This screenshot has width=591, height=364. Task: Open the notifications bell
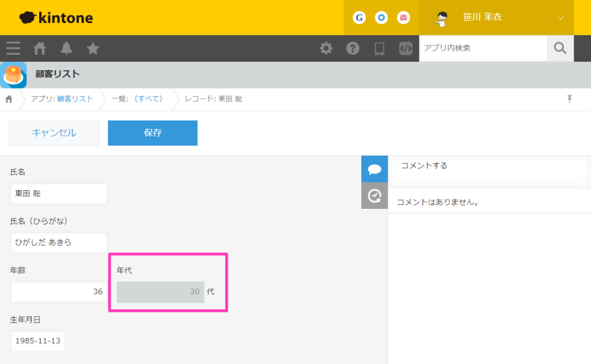[66, 48]
